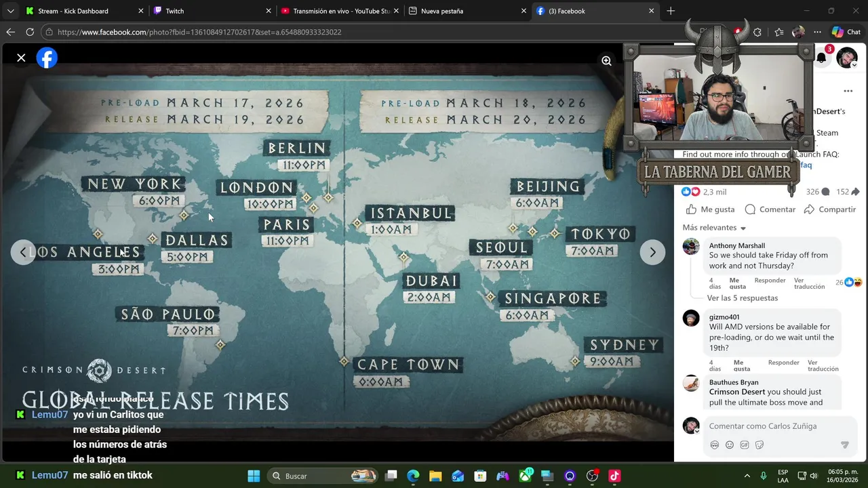Open Copilot Chat
Image resolution: width=868 pixels, height=488 pixels.
point(846,32)
